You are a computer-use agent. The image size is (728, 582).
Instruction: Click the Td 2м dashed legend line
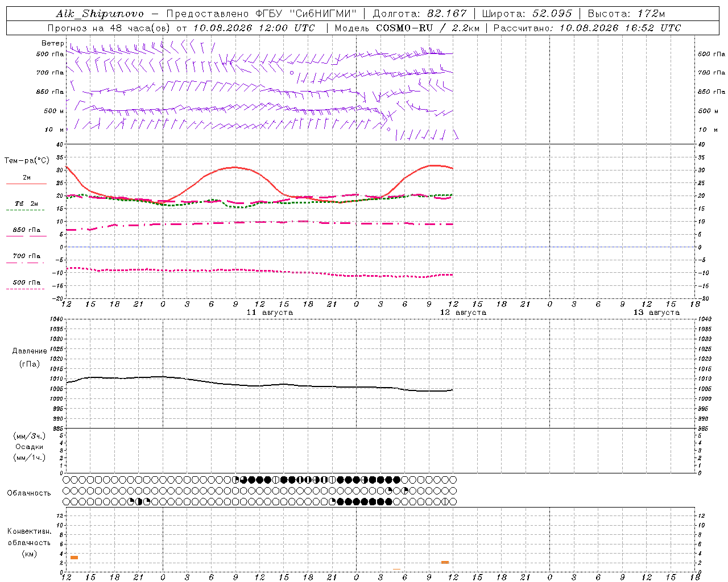(x=25, y=210)
